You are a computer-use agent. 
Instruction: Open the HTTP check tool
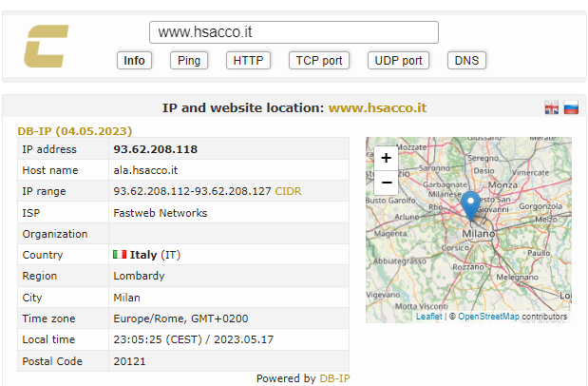[x=248, y=61]
